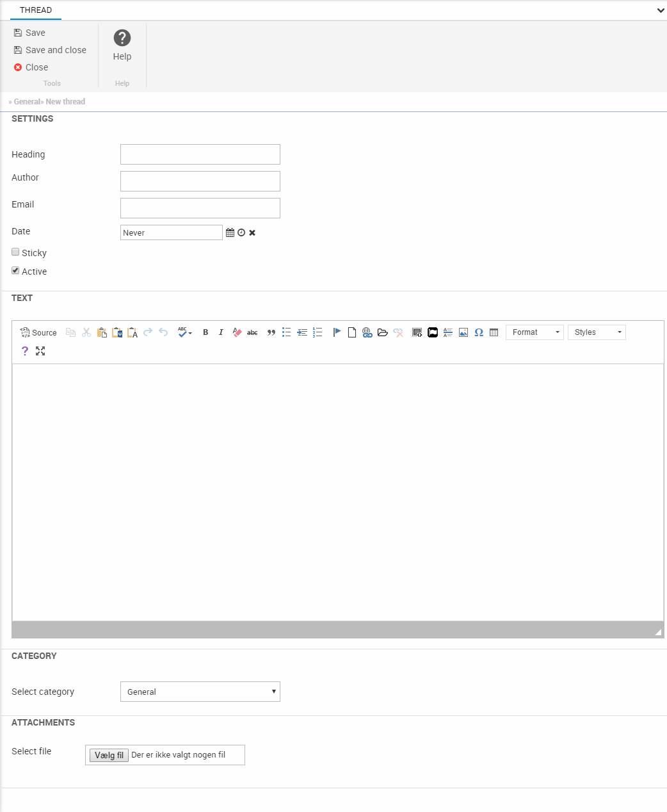Open the calendar date picker
The height and width of the screenshot is (812, 667).
coord(230,232)
